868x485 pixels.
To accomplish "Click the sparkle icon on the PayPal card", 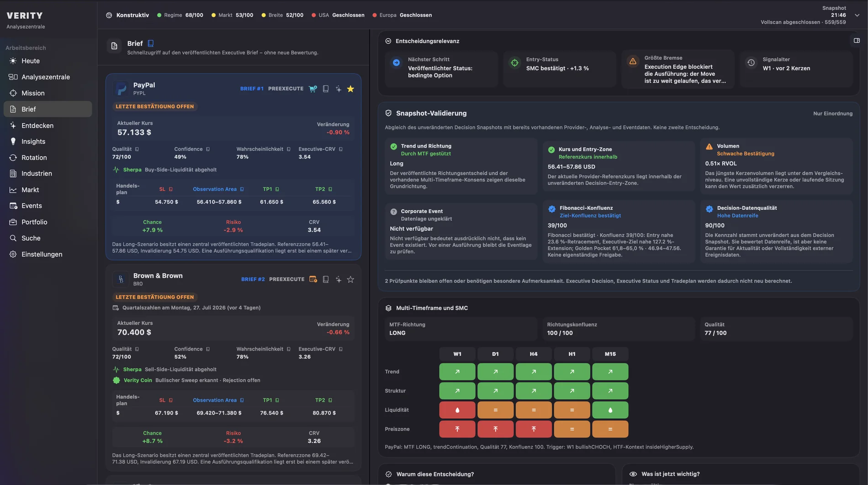I will (339, 89).
